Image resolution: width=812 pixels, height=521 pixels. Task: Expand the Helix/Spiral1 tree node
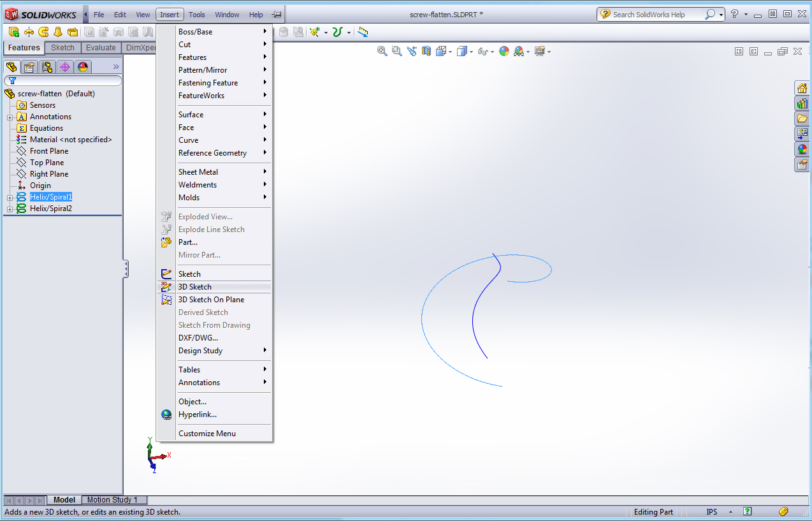click(10, 198)
